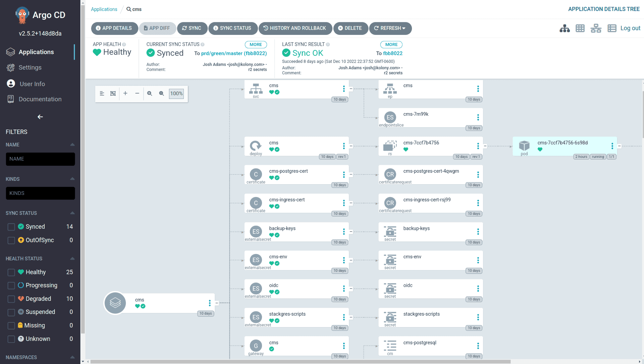Click MORE under Last Sync Result
Screen dimensions: 644x364
pyautogui.click(x=391, y=45)
